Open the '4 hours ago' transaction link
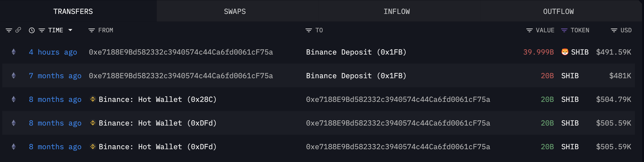The width and height of the screenshot is (644, 162). (53, 52)
